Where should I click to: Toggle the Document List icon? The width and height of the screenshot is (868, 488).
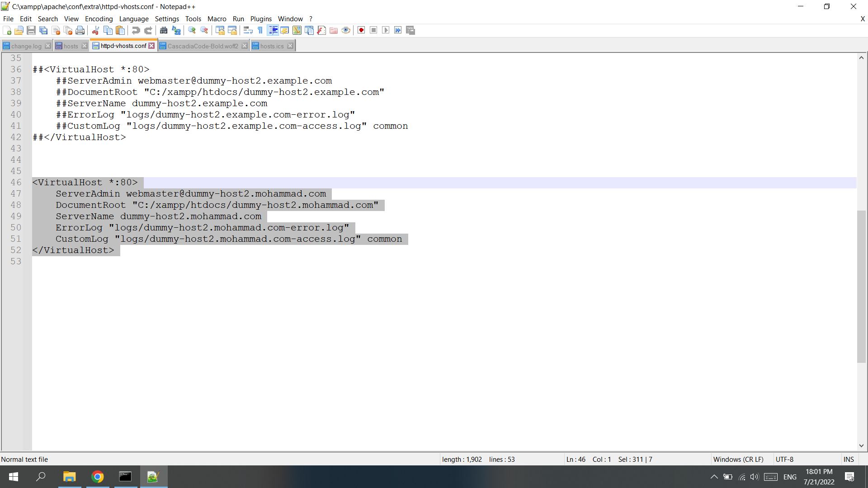(309, 30)
